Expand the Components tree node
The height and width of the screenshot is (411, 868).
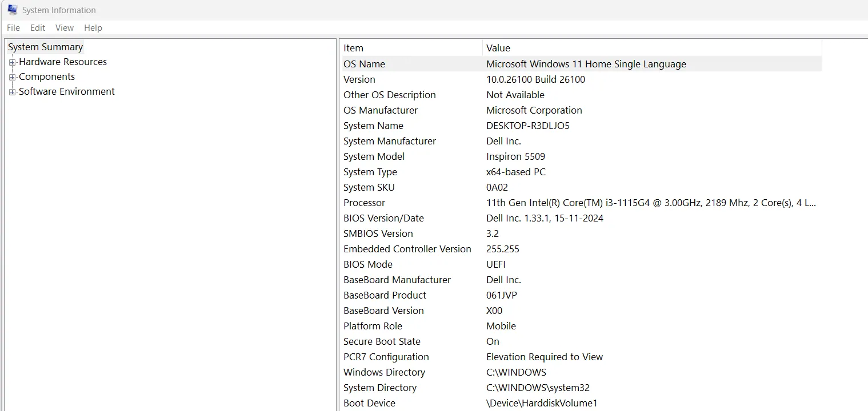13,76
